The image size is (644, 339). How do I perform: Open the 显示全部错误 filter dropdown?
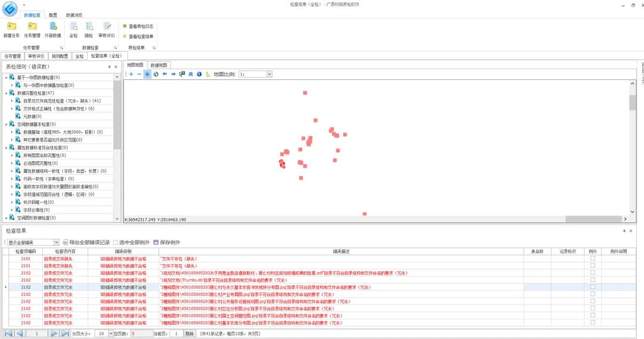pos(56,242)
